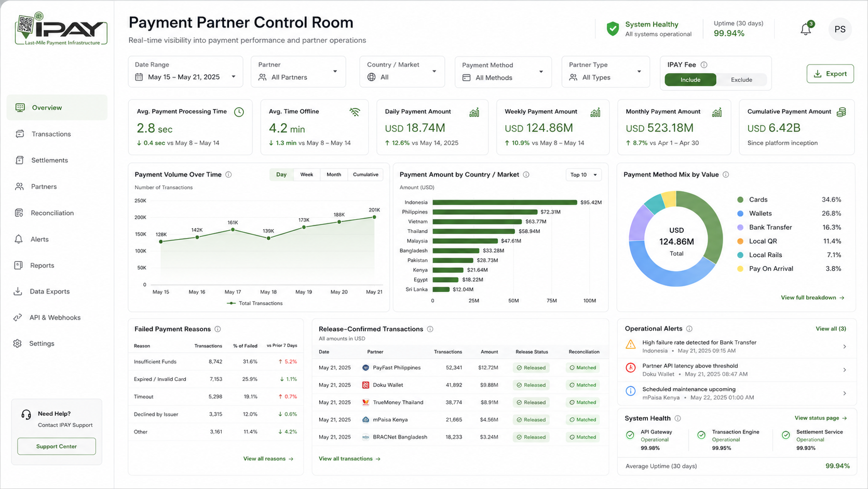This screenshot has width=868, height=489.
Task: Switch payment volume chart to Cumulative
Action: click(x=365, y=175)
